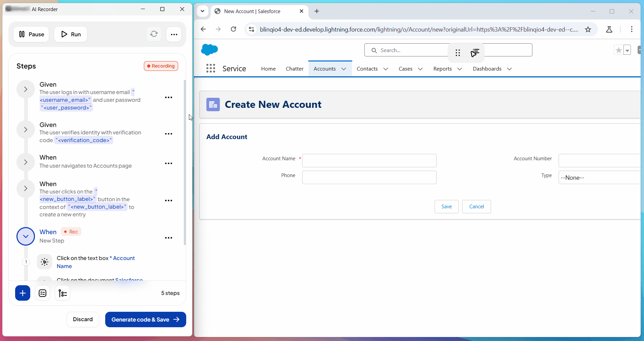Screen dimensions: 644x341
Task: Select the Contacts tab
Action: pyautogui.click(x=367, y=69)
